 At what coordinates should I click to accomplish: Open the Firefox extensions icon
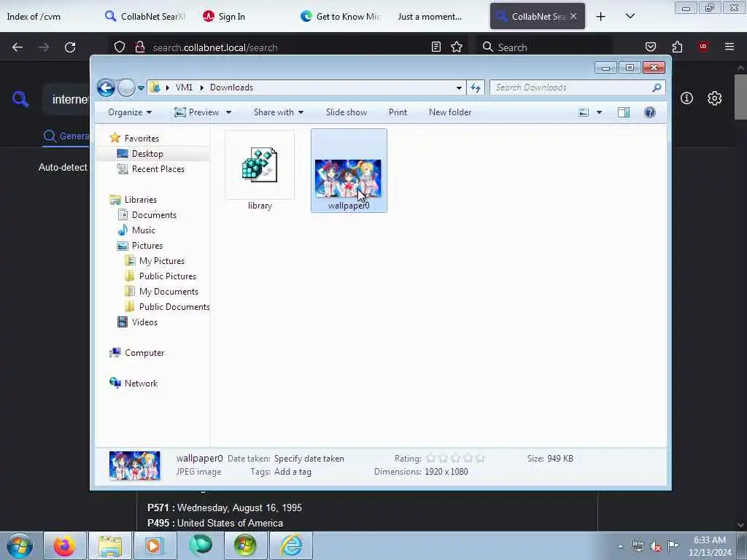677,47
